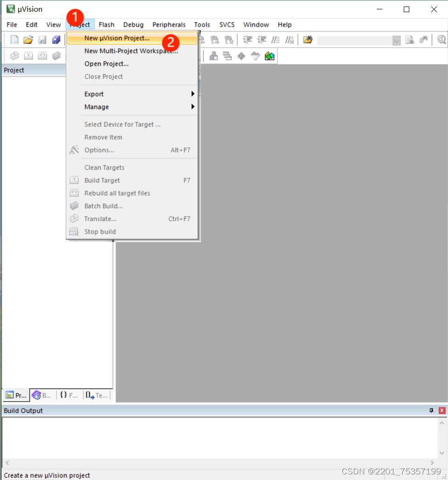
Task: Switch to the Books (B...) panel tab
Action: click(x=41, y=395)
